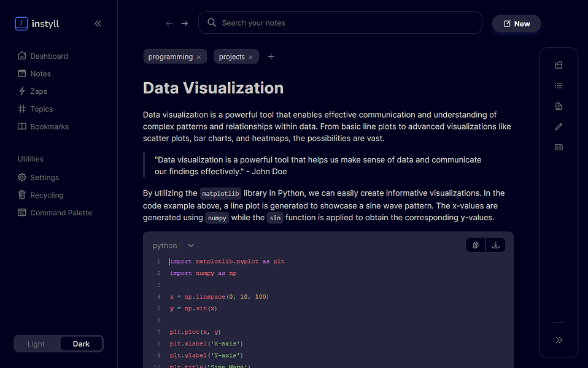Remove the programming tag
Viewport: 588px width, 368px height.
pyautogui.click(x=199, y=57)
